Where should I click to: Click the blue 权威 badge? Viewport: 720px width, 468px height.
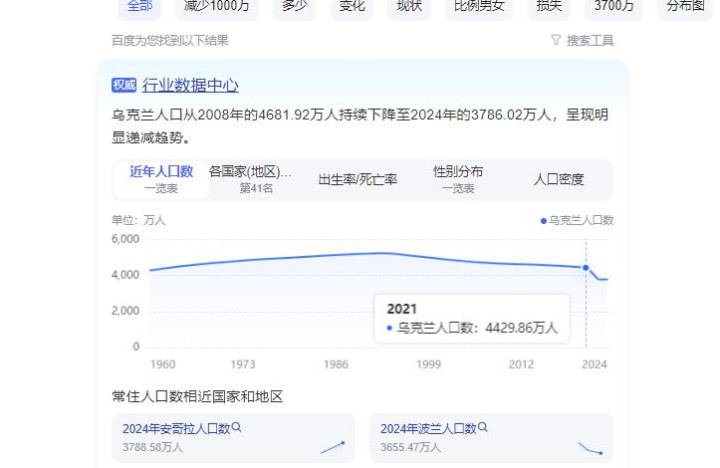(124, 85)
